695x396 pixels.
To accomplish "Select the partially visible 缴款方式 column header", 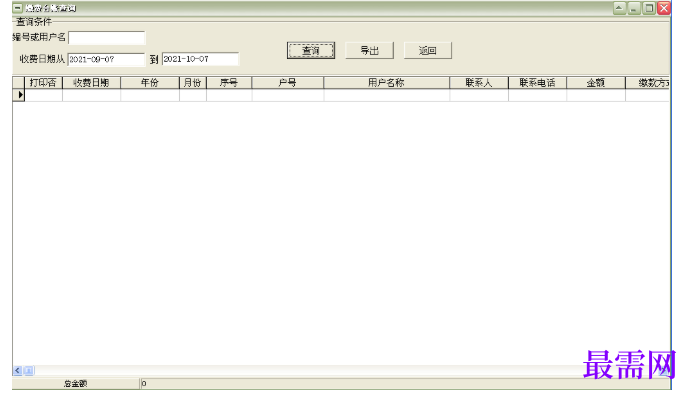I will 648,83.
